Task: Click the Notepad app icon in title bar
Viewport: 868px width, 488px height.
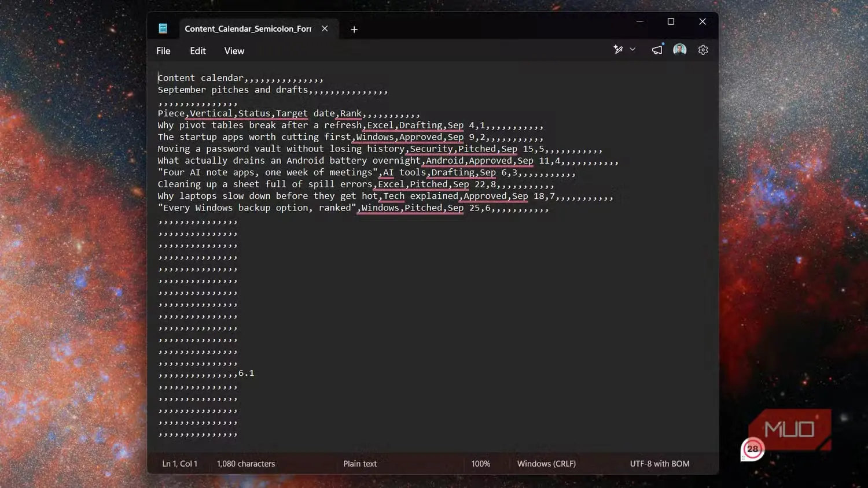Action: (x=163, y=28)
